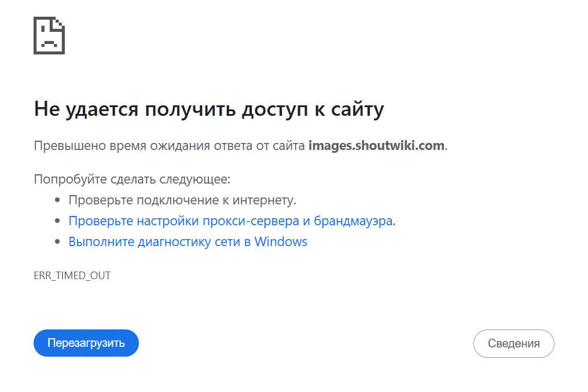This screenshot has height=392, width=588.
Task: Click the bullet before the internet connection tip
Action: coord(57,200)
